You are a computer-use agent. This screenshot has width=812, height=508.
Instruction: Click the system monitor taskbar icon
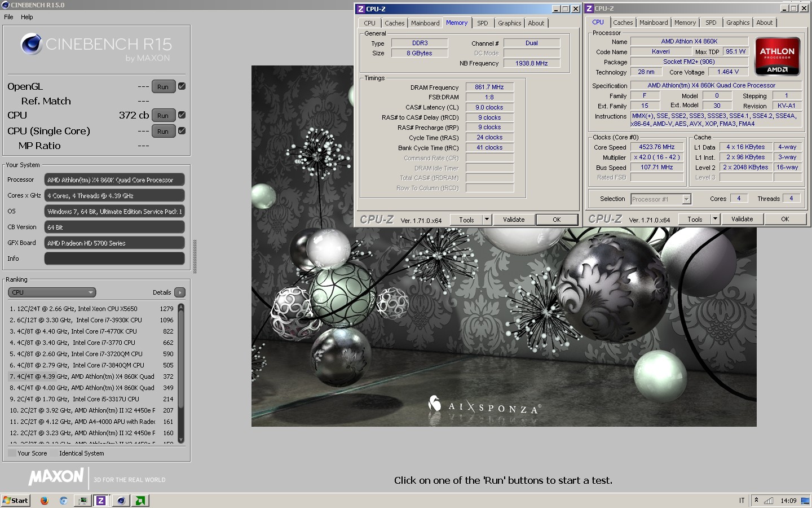point(82,500)
